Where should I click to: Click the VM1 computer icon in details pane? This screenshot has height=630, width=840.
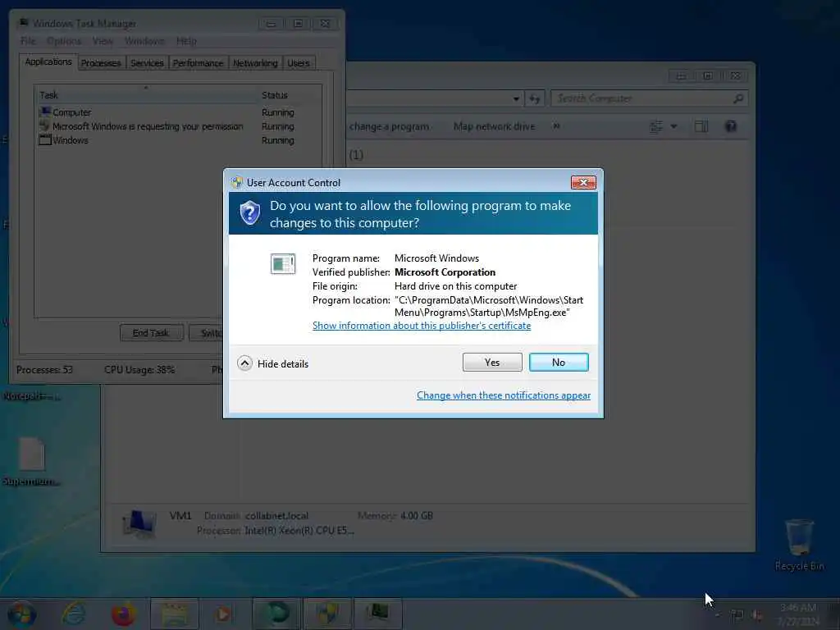tap(139, 523)
